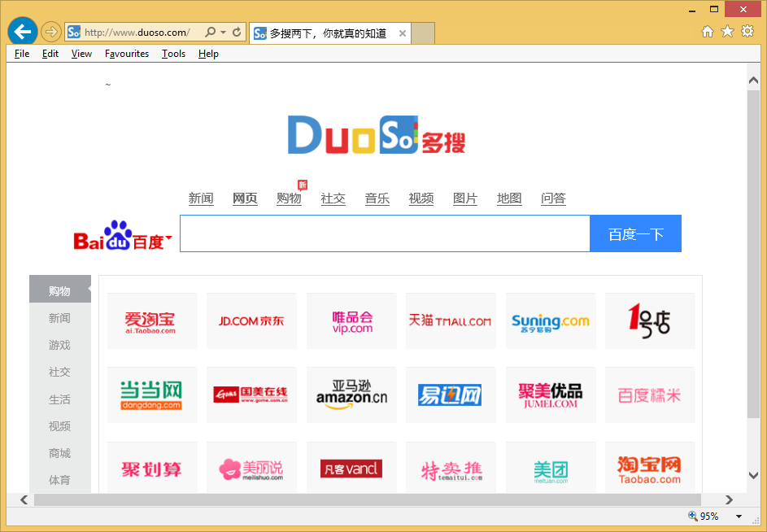Click the vertical scrollbar up arrow
The image size is (767, 532).
coord(753,81)
